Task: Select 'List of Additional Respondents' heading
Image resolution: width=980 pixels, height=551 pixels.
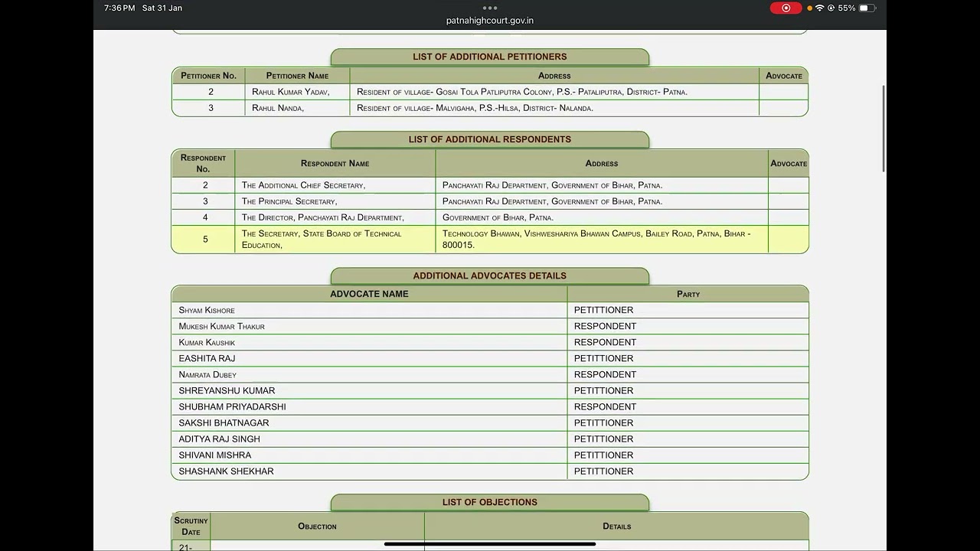Action: click(490, 139)
